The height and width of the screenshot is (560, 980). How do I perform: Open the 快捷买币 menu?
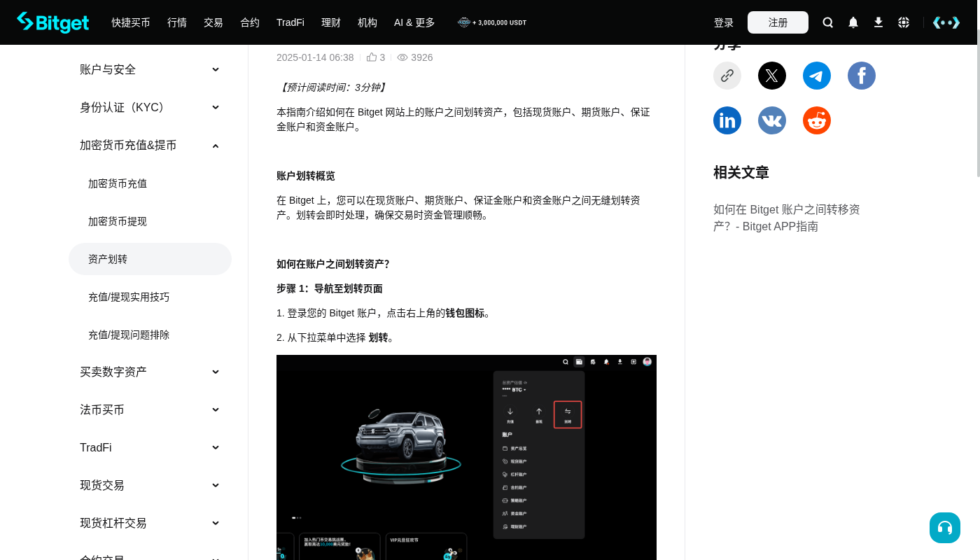coord(131,22)
